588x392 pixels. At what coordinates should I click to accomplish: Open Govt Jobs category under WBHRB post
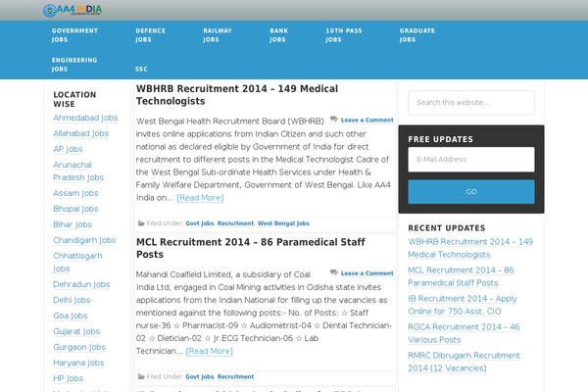(200, 223)
